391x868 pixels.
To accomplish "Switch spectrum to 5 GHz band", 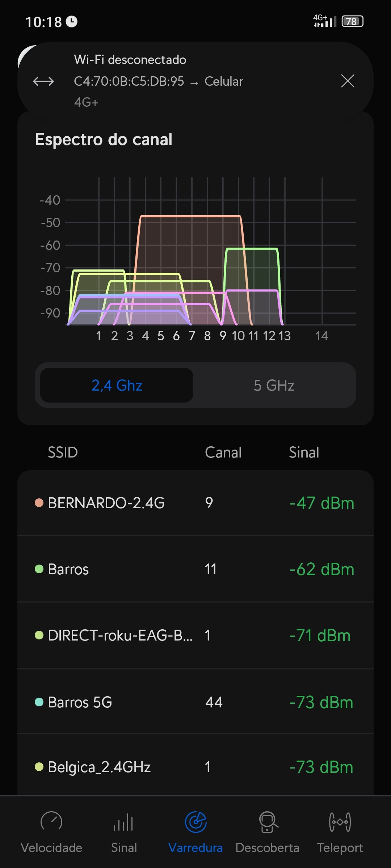I will (274, 385).
